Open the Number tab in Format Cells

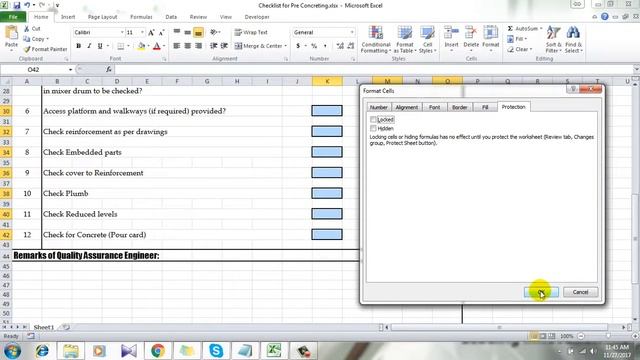pyautogui.click(x=378, y=107)
